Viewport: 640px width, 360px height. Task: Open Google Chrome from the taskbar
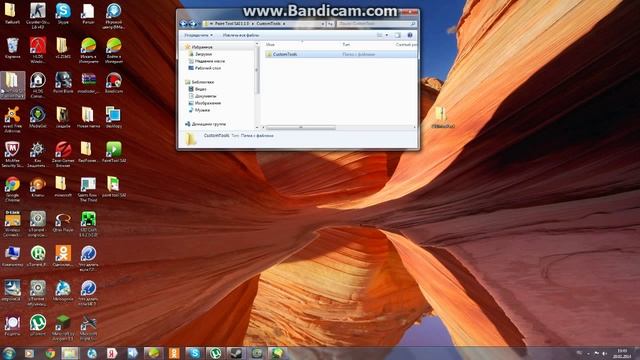point(50,353)
